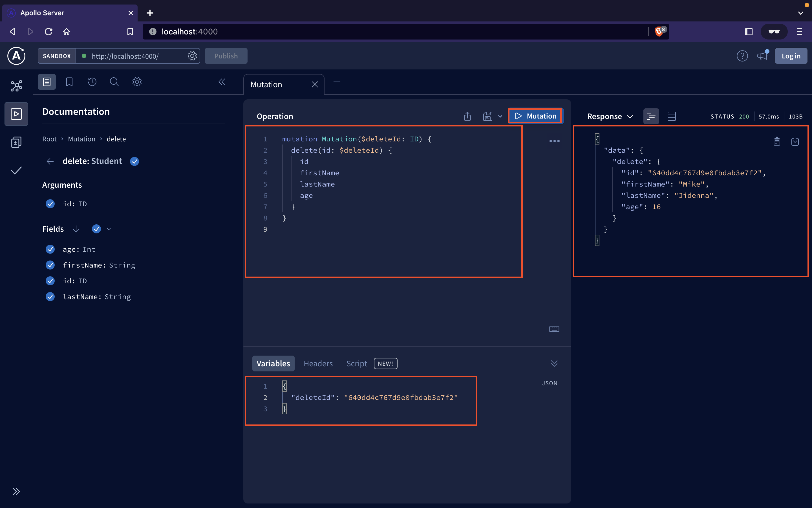Switch response to JSON view icon

651,116
